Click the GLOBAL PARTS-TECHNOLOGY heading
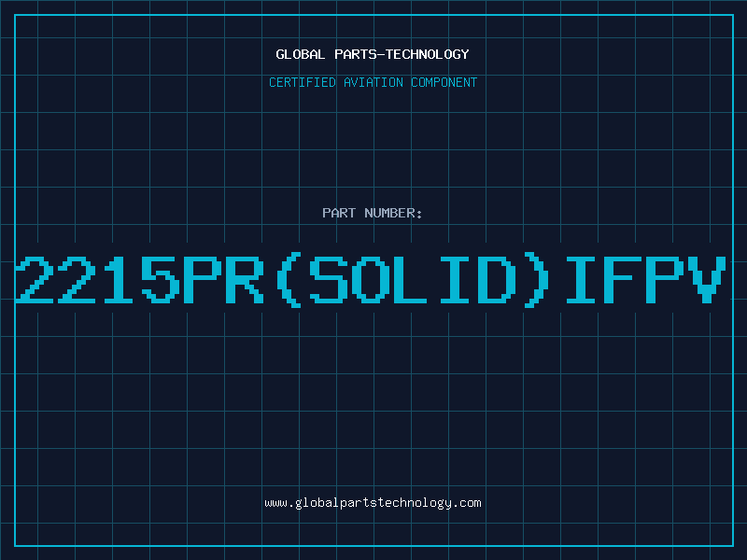This screenshot has width=747, height=560. (373, 54)
